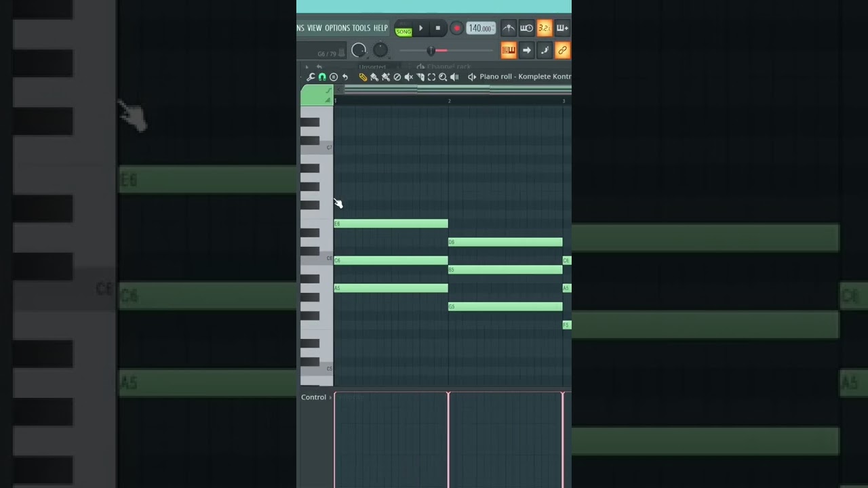Click the piano roll undo arrow icon

(345, 77)
